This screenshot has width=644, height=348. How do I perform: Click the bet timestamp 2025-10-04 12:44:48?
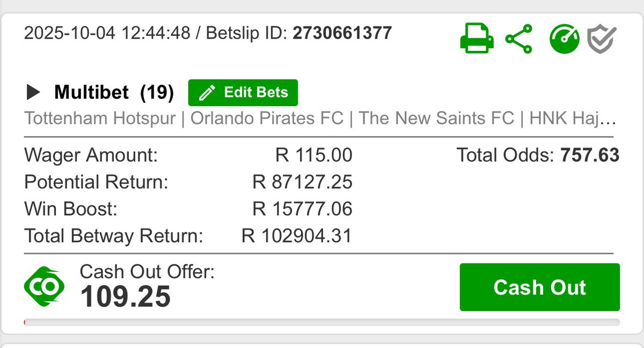(x=107, y=34)
